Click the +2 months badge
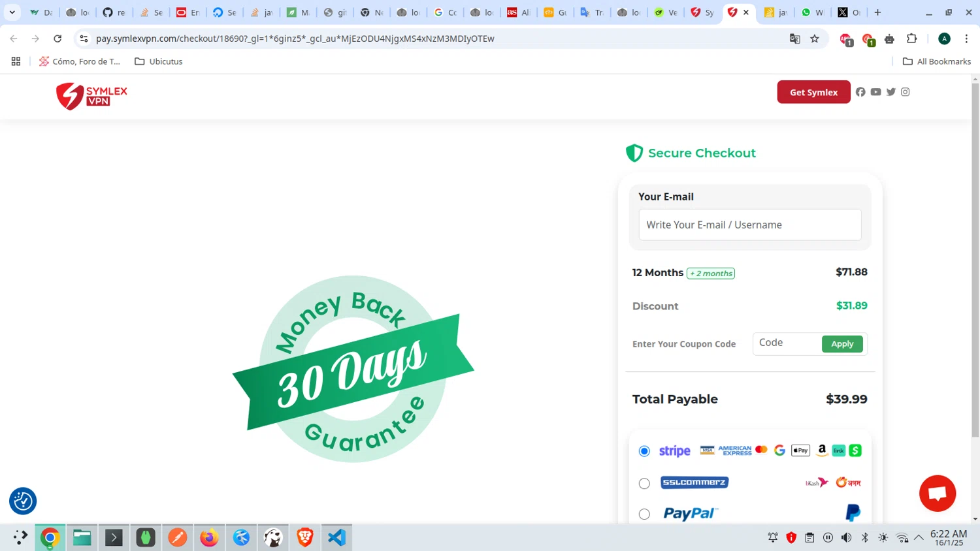Screen dimensions: 980x551 [711, 274]
